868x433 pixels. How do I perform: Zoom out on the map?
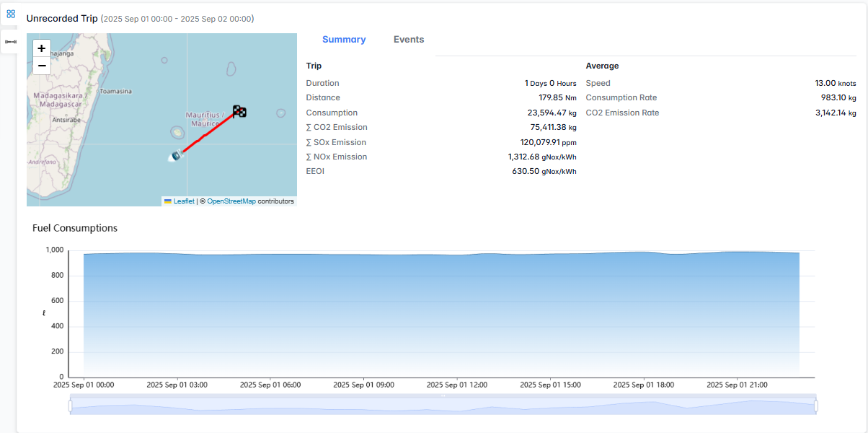(x=42, y=66)
